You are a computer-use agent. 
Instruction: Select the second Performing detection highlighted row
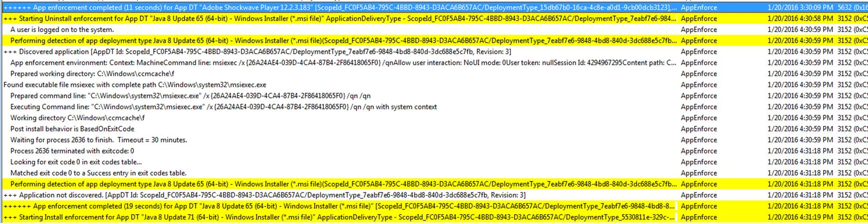click(434, 184)
